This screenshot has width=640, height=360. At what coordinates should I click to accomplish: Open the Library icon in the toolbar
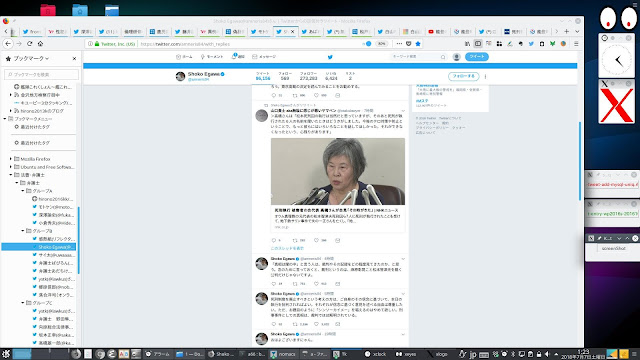coord(467,44)
